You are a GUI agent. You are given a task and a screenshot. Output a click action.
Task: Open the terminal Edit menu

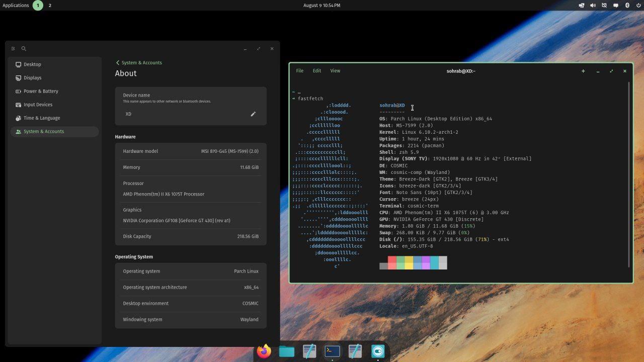point(317,71)
